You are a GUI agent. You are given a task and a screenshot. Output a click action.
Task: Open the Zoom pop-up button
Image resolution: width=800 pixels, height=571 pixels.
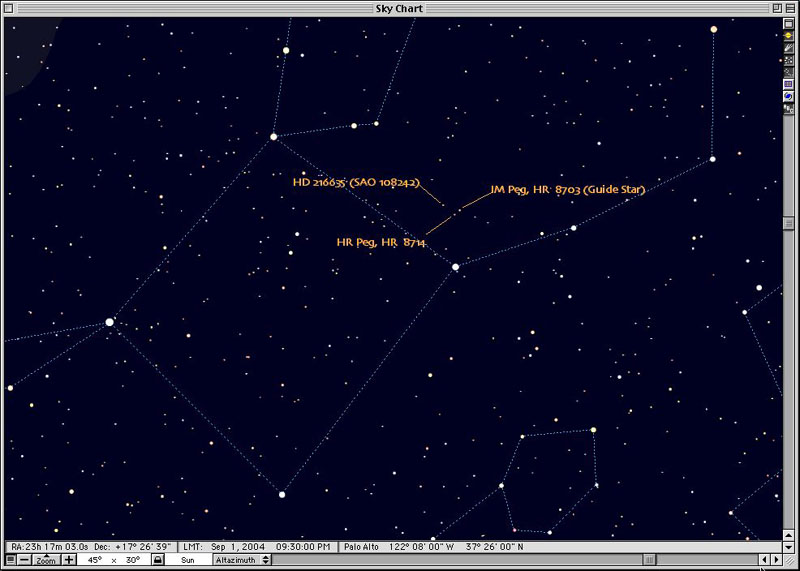click(x=46, y=560)
